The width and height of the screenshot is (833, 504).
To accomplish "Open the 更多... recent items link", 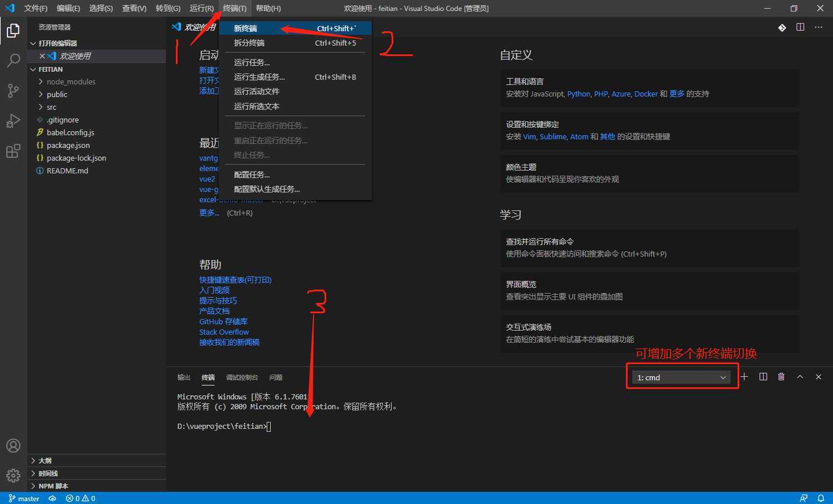I will [209, 213].
